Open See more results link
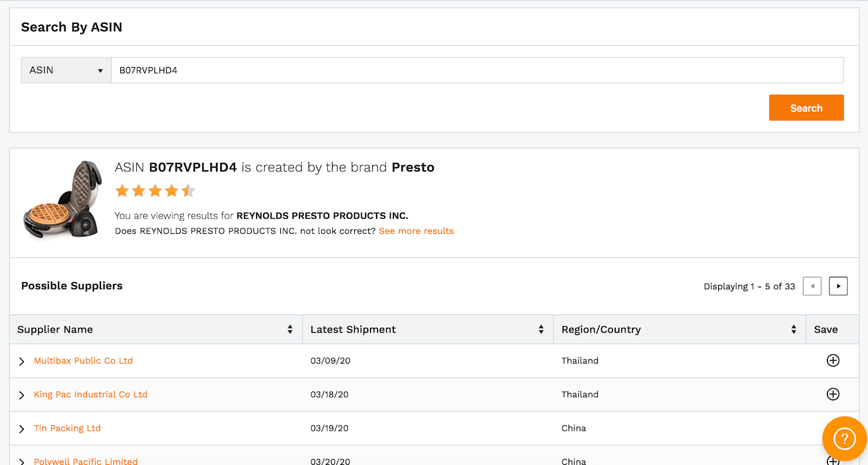Image resolution: width=868 pixels, height=465 pixels. 416,231
